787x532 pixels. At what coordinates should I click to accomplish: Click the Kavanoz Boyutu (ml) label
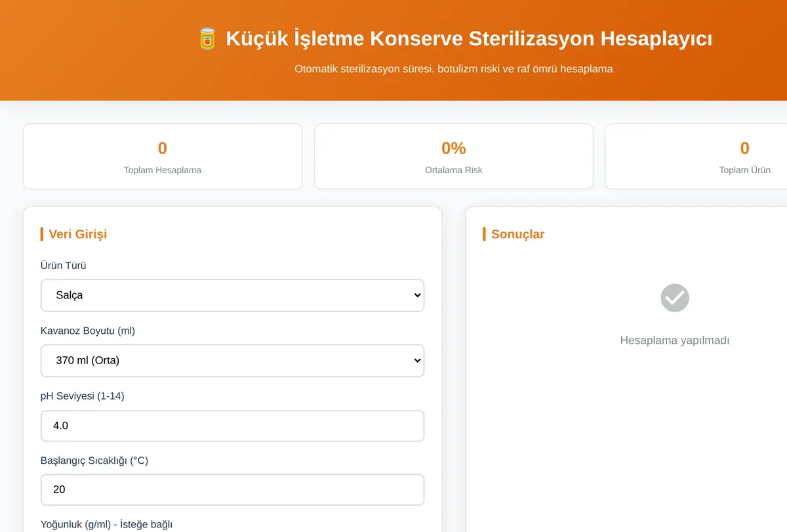coord(88,331)
